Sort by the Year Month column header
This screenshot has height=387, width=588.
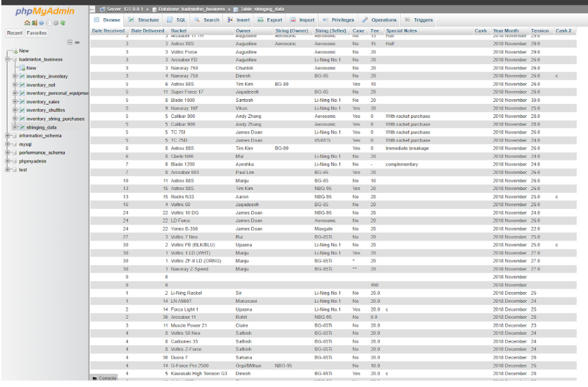coord(506,31)
